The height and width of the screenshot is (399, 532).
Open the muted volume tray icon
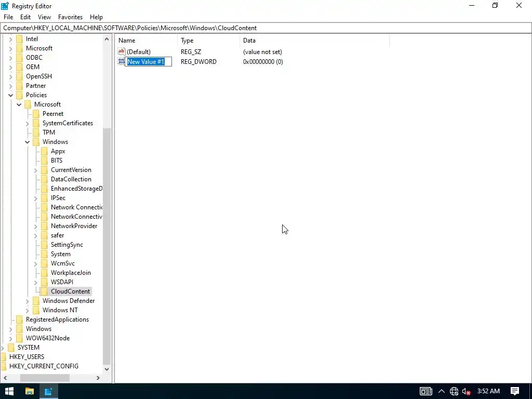point(467,391)
